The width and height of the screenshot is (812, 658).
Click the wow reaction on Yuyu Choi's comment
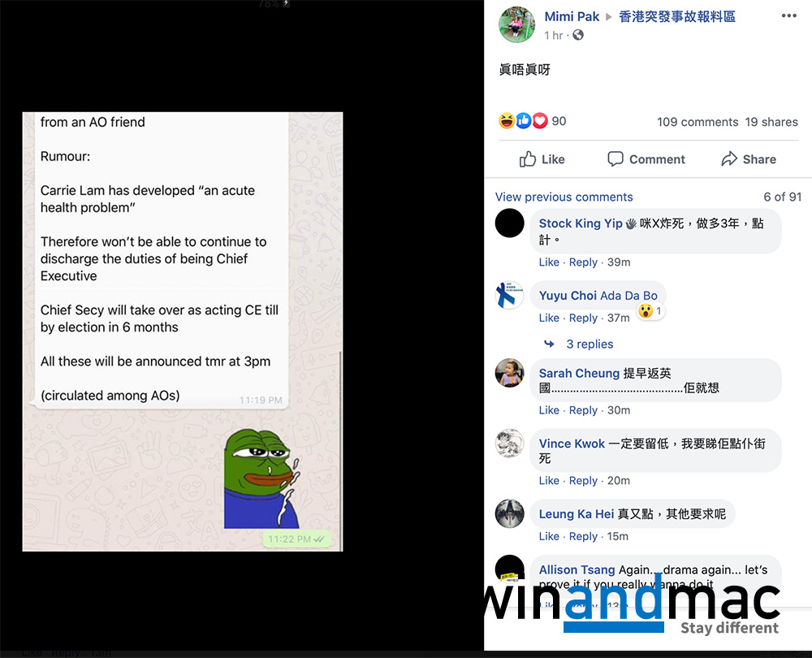click(x=646, y=311)
